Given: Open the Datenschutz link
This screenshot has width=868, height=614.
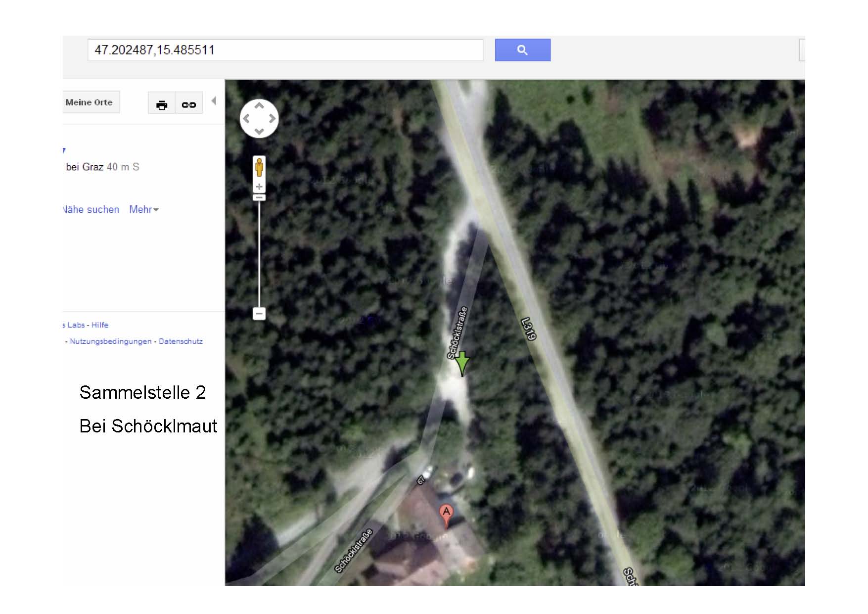Looking at the screenshot, I should click(181, 341).
